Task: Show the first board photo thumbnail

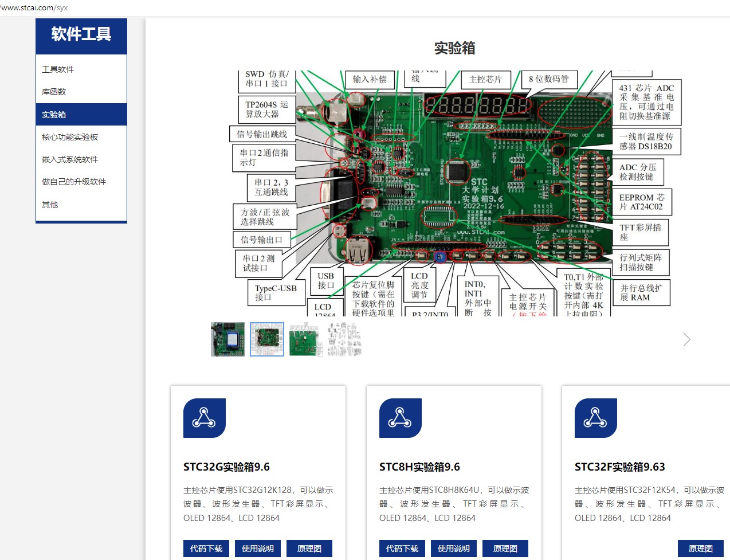Action: coord(228,339)
